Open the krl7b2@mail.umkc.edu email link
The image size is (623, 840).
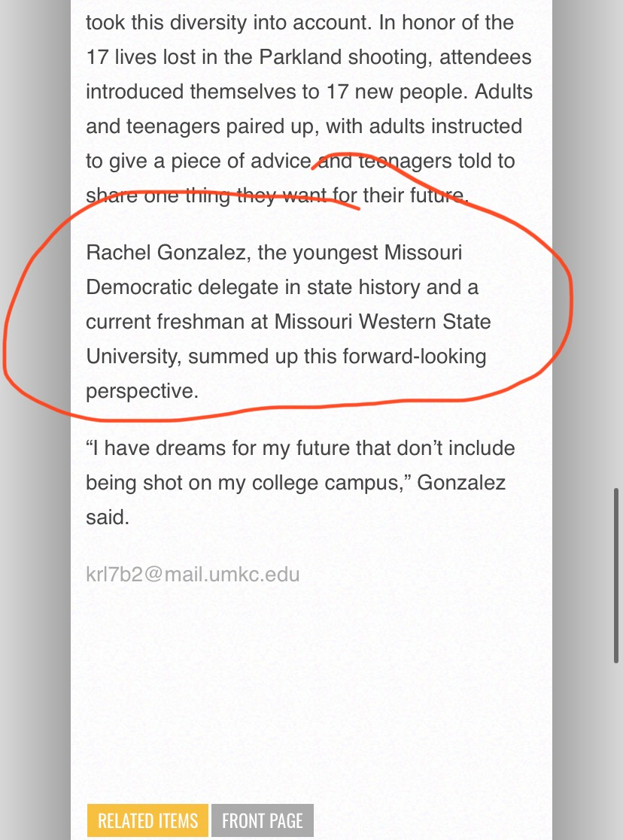tap(193, 575)
